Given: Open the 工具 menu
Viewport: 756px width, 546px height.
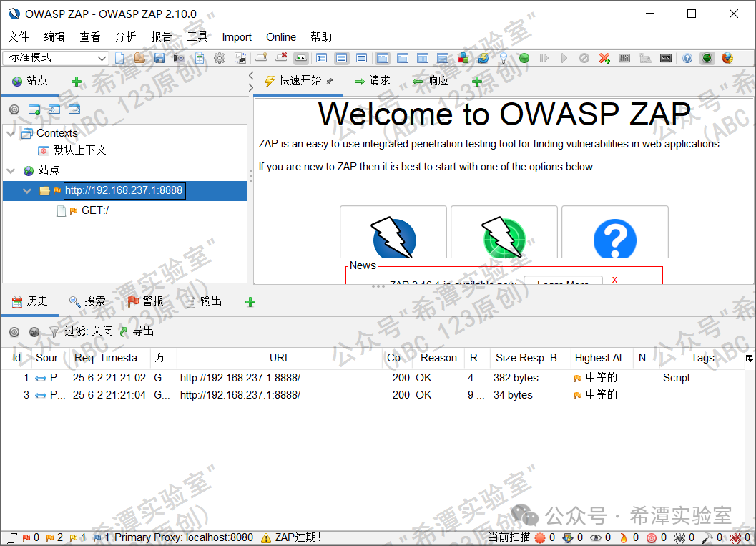Looking at the screenshot, I should click(197, 36).
